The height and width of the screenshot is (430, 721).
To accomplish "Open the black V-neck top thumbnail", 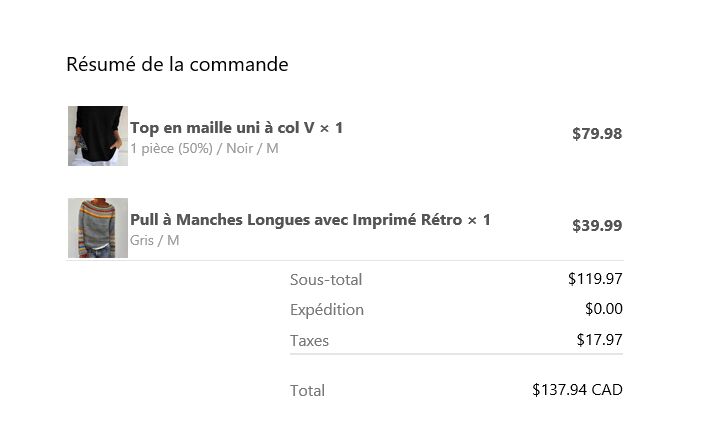I will (x=98, y=136).
